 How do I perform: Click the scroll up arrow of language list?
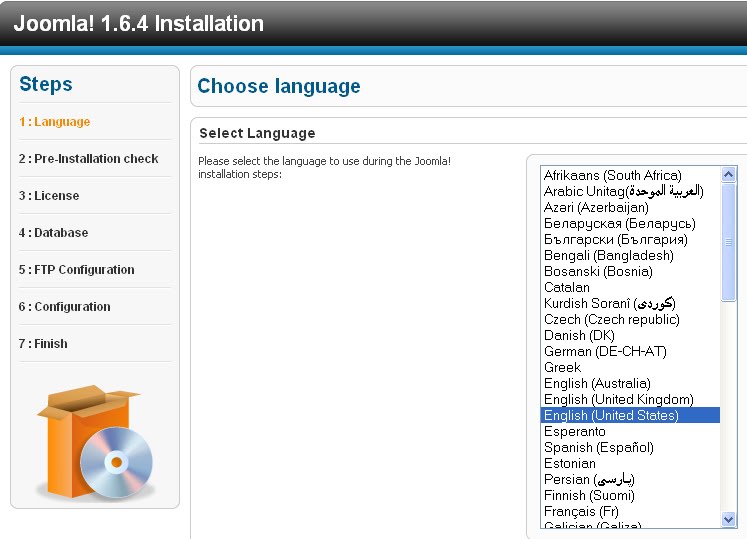pos(728,175)
